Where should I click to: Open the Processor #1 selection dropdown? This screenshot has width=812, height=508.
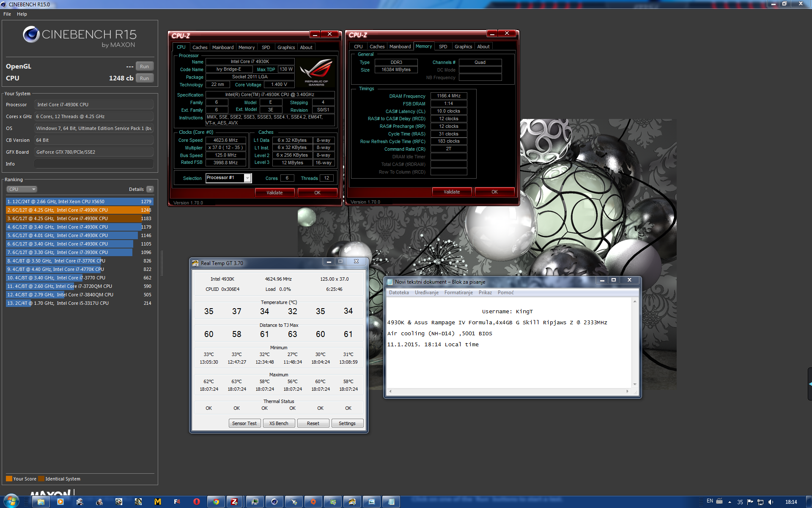tap(247, 178)
